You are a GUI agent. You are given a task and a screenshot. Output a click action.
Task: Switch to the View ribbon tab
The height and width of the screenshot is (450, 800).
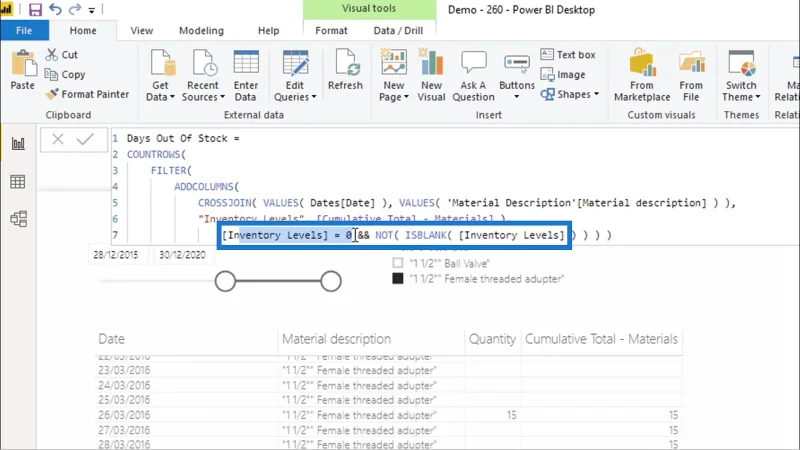[141, 31]
